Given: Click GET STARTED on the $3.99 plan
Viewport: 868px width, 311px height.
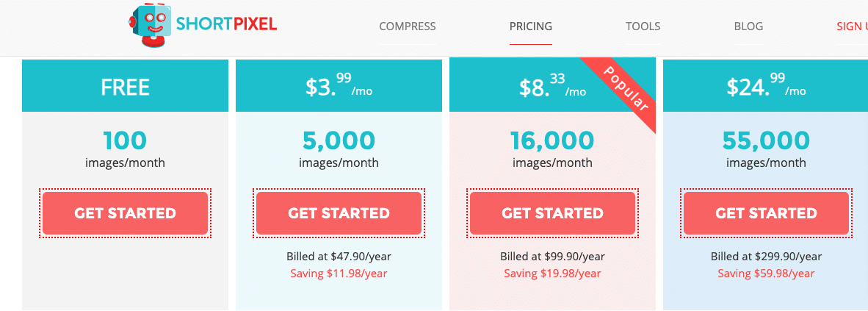Looking at the screenshot, I should point(339,213).
